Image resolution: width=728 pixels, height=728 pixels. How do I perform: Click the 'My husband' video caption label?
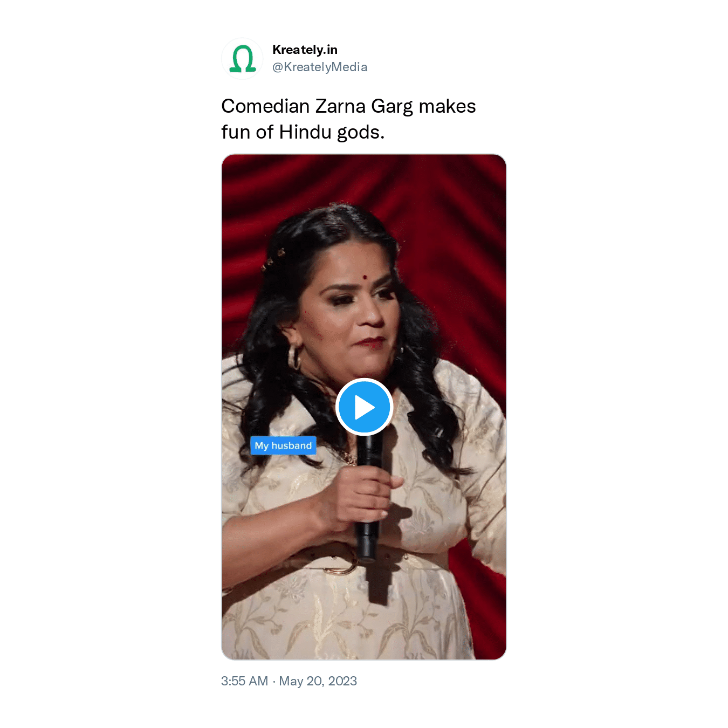(x=283, y=445)
